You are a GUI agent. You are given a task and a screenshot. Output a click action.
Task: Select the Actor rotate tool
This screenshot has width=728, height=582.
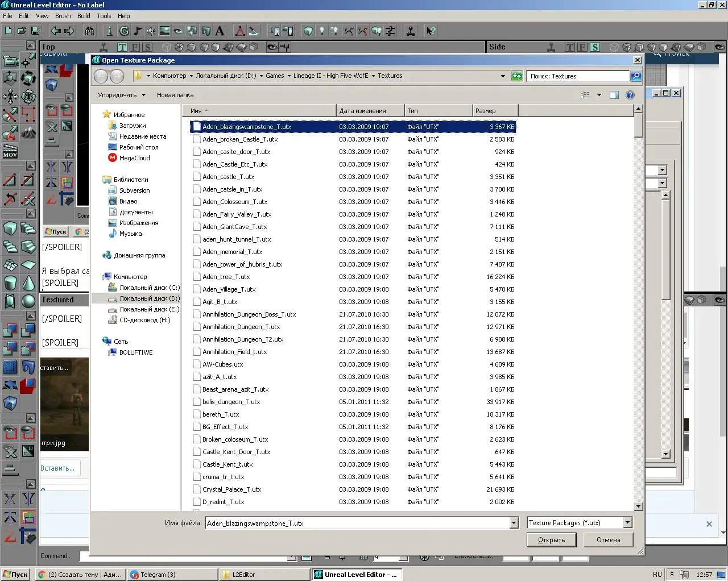click(x=28, y=79)
